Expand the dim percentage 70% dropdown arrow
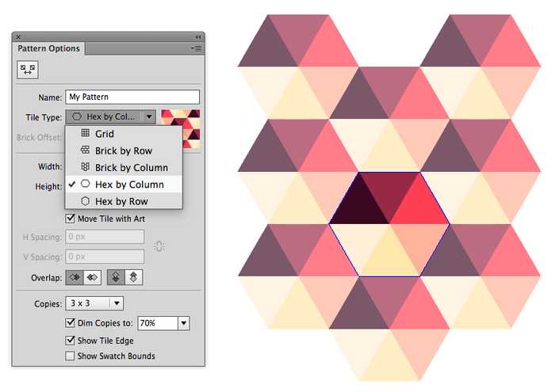The width and height of the screenshot is (555, 392). (184, 323)
